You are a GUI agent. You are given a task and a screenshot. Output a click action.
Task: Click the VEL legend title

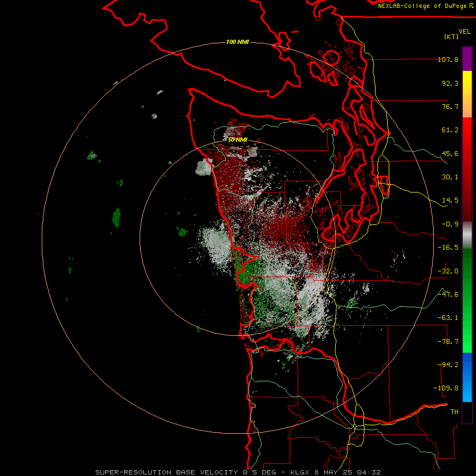point(465,32)
